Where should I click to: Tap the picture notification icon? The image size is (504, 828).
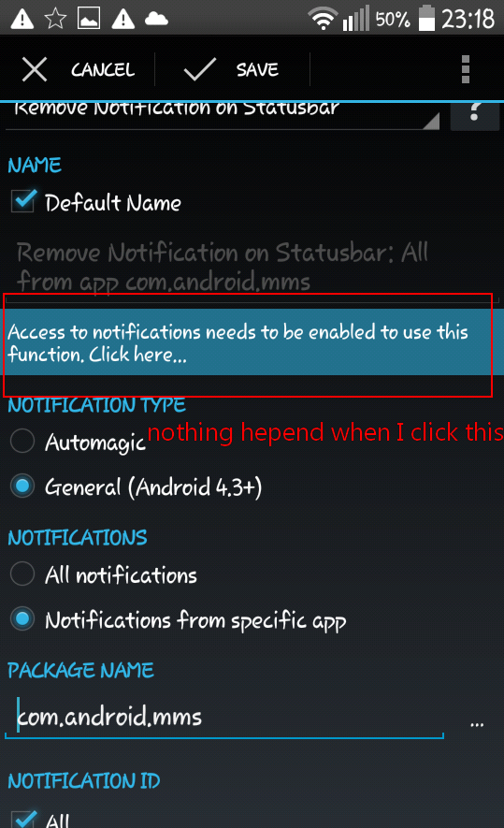[x=89, y=20]
